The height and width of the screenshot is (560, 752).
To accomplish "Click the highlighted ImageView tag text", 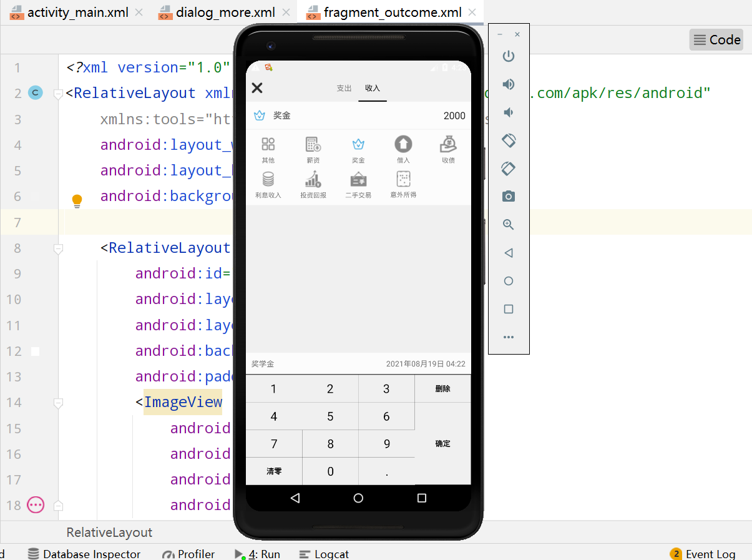I will (183, 402).
